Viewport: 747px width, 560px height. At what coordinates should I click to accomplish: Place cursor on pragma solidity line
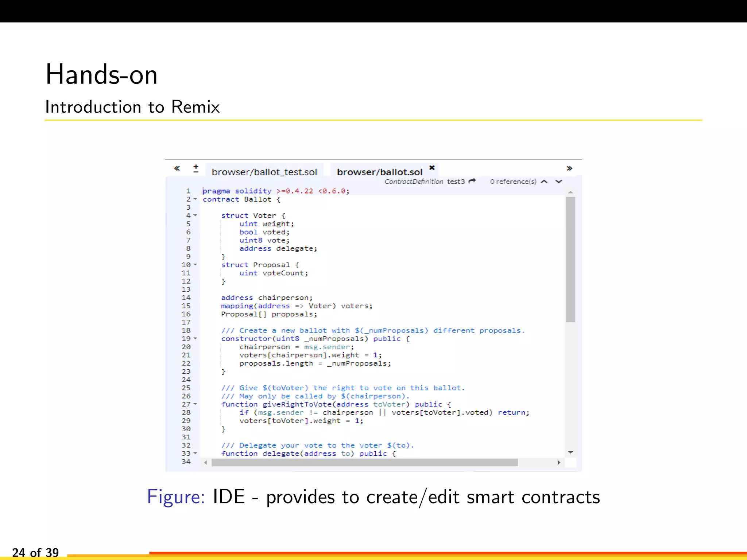pos(276,191)
